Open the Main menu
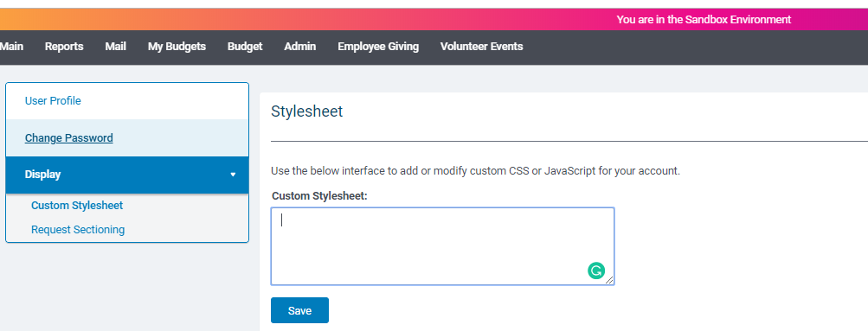Image resolution: width=868 pixels, height=331 pixels. point(11,47)
